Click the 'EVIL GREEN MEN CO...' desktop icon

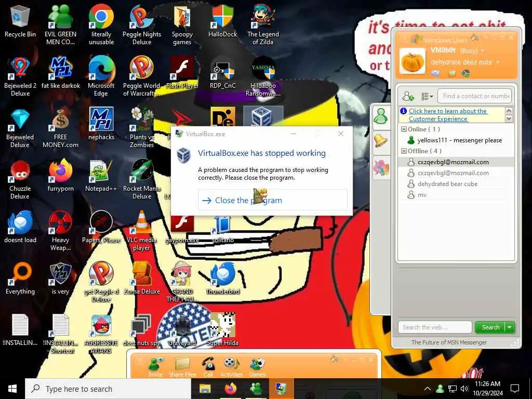(60, 25)
